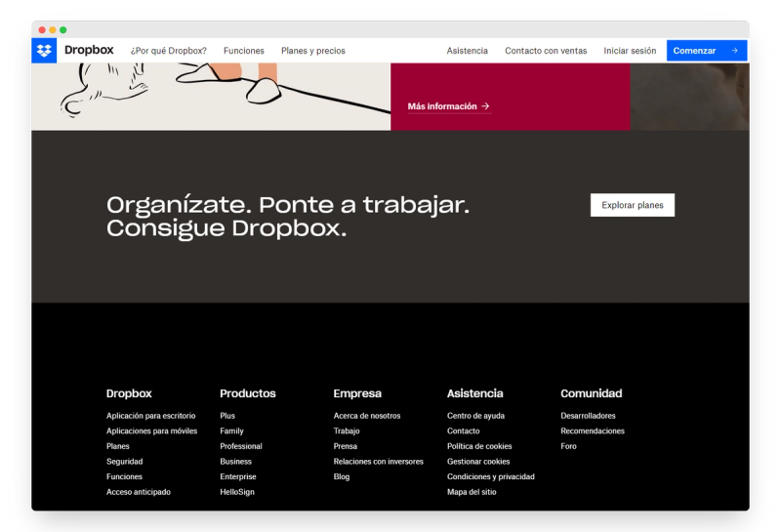Image resolution: width=781 pixels, height=532 pixels.
Task: Select the Plus product link
Action: point(227,416)
